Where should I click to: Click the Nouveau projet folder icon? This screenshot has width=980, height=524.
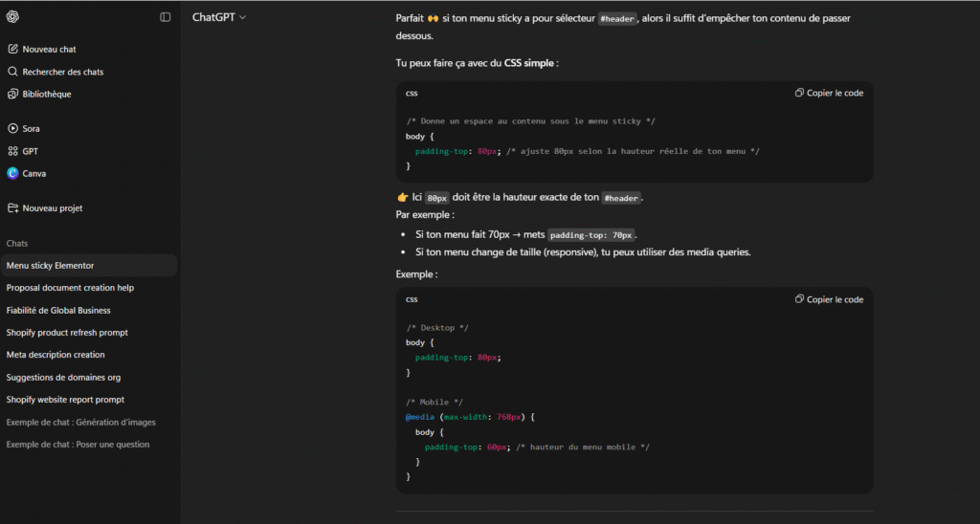point(12,207)
